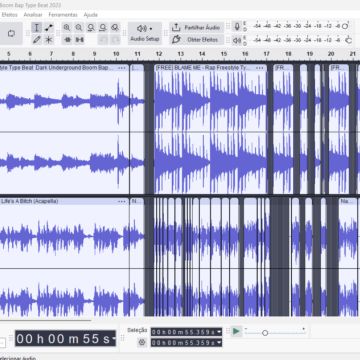This screenshot has width=360, height=360.
Task: Open the Audio Setup dropdown
Action: 145,33
